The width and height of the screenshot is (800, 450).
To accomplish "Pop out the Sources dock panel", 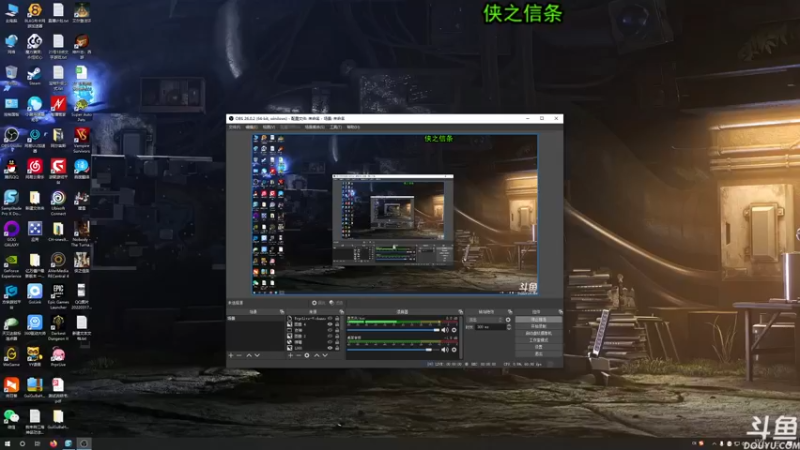I will pyautogui.click(x=342, y=311).
